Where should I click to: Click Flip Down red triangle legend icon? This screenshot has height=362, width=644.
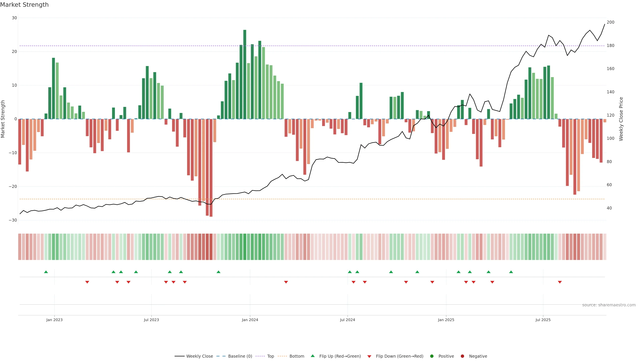point(369,356)
